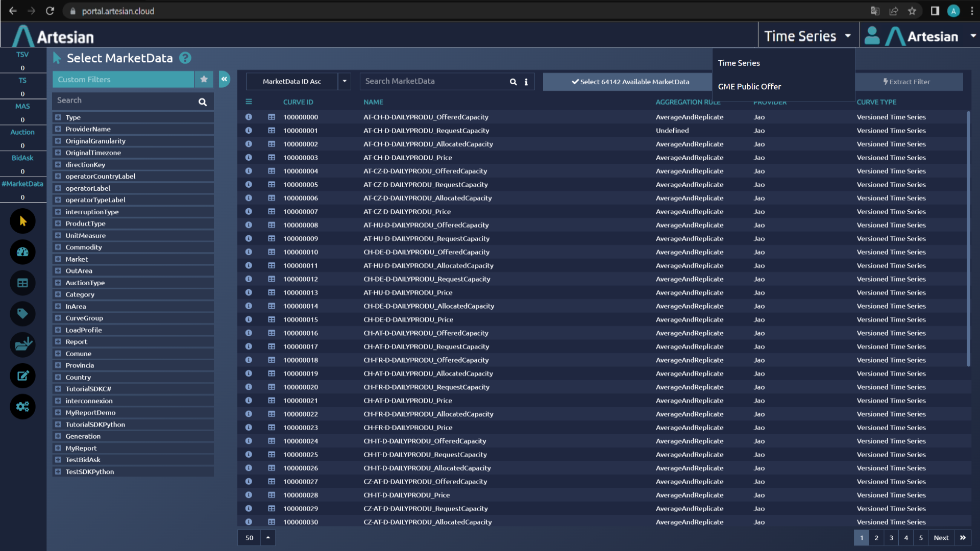
Task: Click the Search MarketData input field
Action: [434, 81]
